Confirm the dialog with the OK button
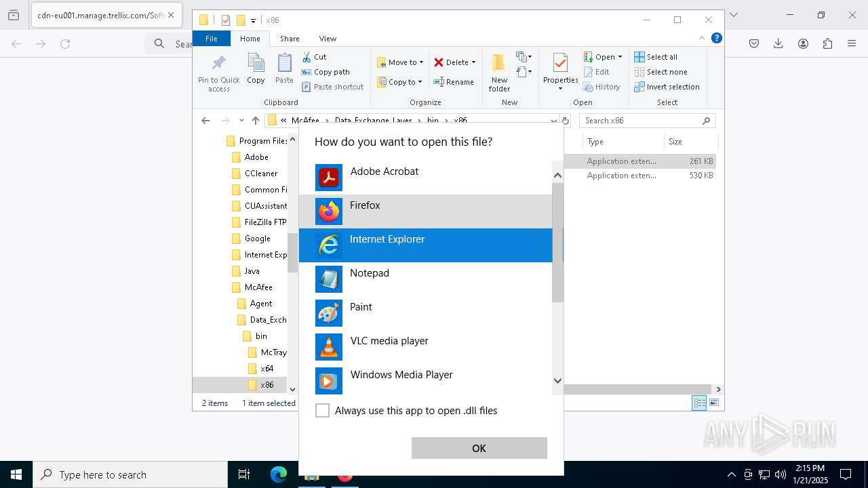The image size is (868, 488). [479, 448]
